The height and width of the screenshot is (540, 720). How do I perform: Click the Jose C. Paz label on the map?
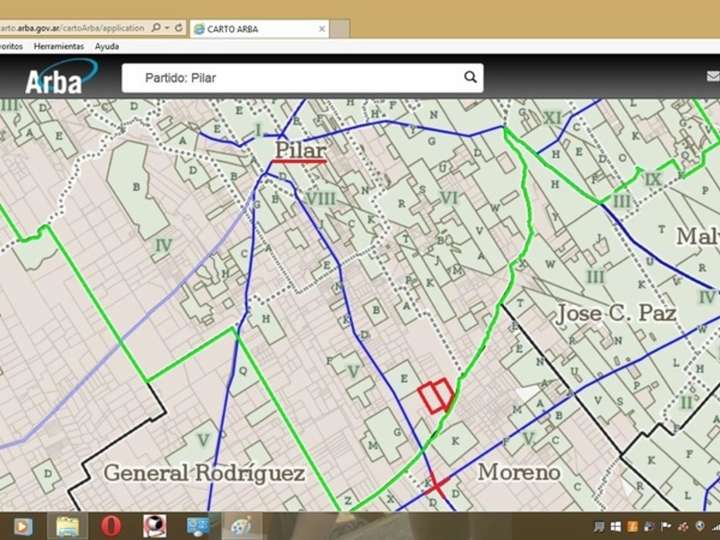point(616,313)
